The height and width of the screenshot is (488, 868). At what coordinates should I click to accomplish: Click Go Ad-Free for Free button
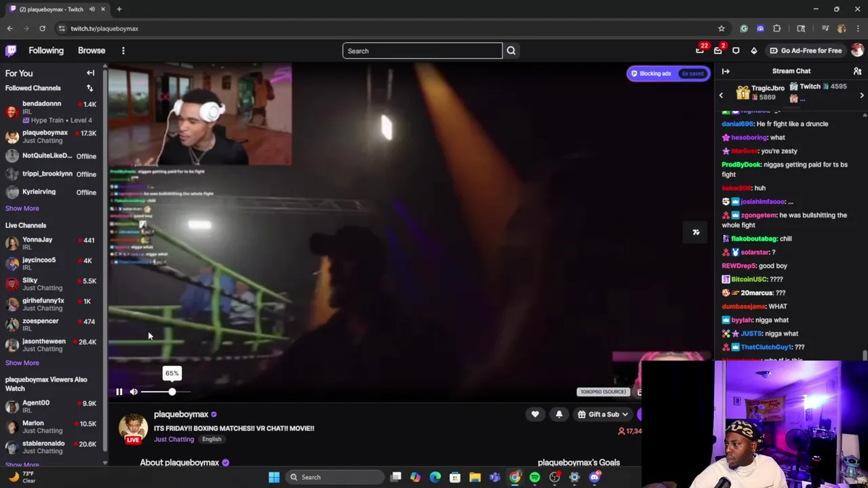(806, 50)
